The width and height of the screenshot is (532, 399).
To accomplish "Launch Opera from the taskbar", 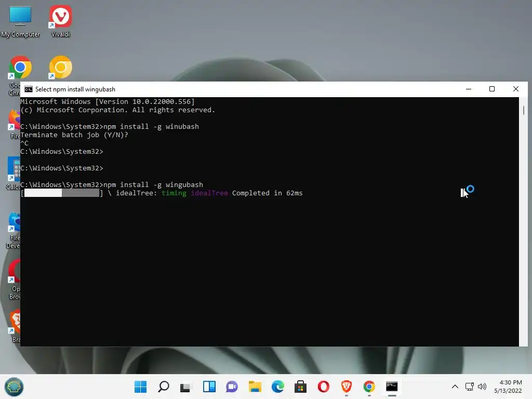I will (323, 387).
